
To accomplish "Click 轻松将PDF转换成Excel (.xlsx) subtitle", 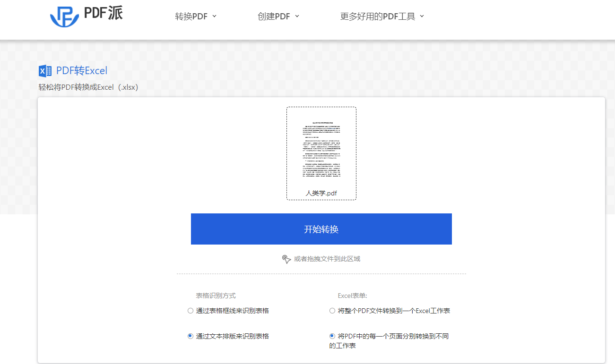I will [x=88, y=87].
